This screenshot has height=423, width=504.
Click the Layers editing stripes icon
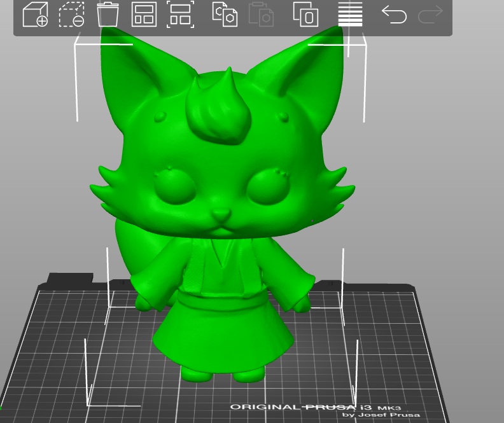(x=350, y=15)
